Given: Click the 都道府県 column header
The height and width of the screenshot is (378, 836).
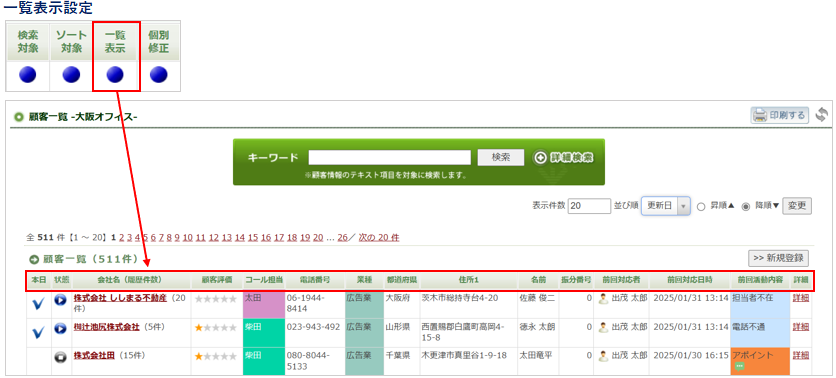Looking at the screenshot, I should pos(401,279).
